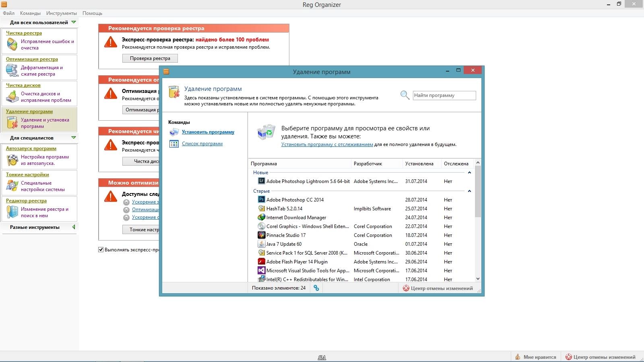This screenshot has width=644, height=362.
Task: Open Чистка дисков sidebar heading
Action: click(23, 85)
